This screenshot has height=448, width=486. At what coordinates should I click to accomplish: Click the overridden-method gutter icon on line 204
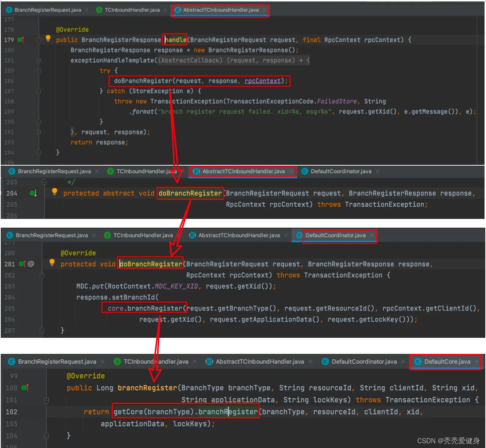33,193
